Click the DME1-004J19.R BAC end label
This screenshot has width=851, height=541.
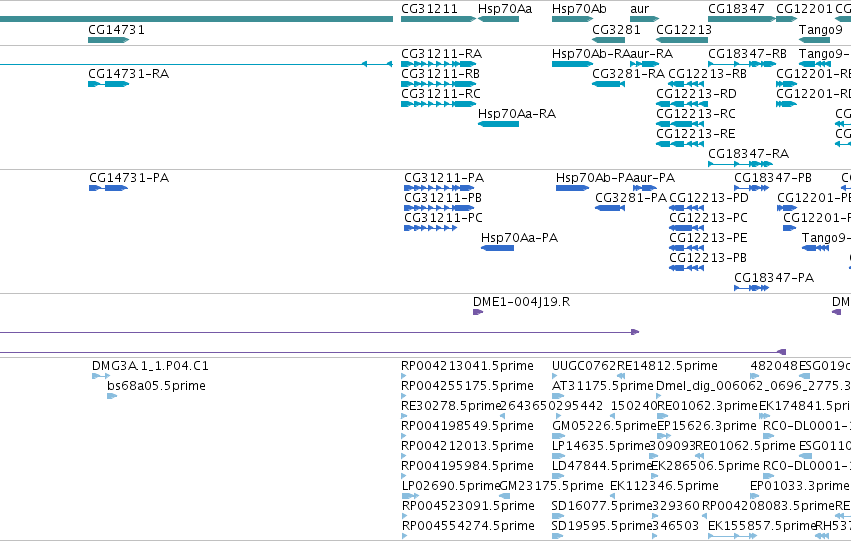coord(522,302)
